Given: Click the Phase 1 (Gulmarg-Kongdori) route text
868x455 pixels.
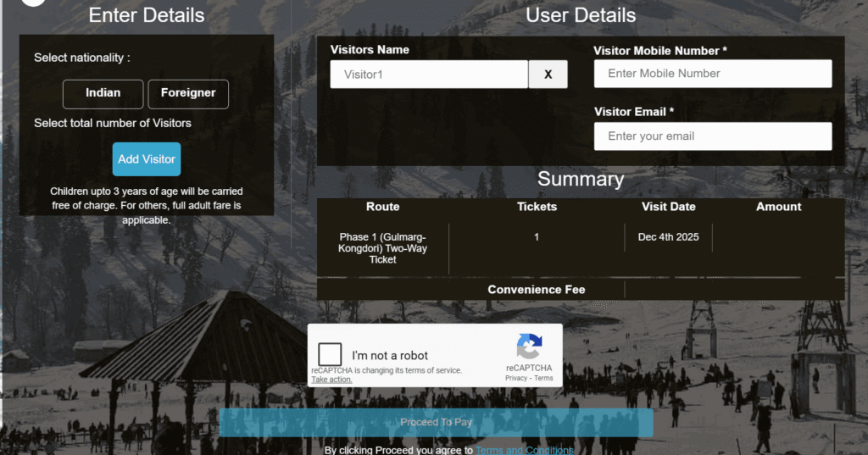Looking at the screenshot, I should coord(382,248).
